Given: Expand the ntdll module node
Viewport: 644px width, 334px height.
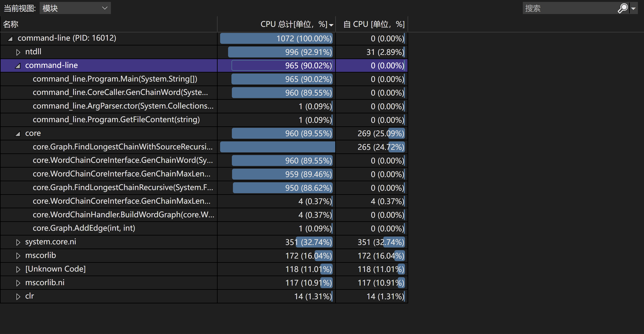Looking at the screenshot, I should (x=18, y=52).
